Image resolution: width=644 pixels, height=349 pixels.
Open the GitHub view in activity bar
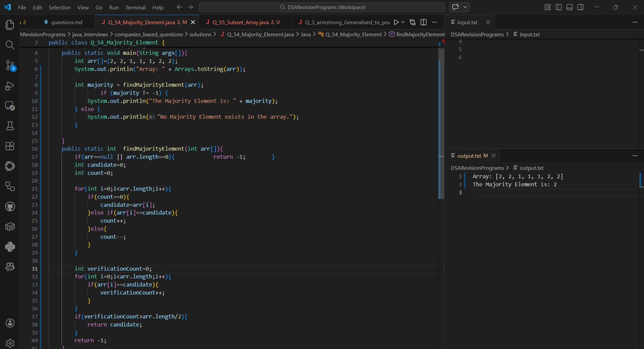(10, 206)
